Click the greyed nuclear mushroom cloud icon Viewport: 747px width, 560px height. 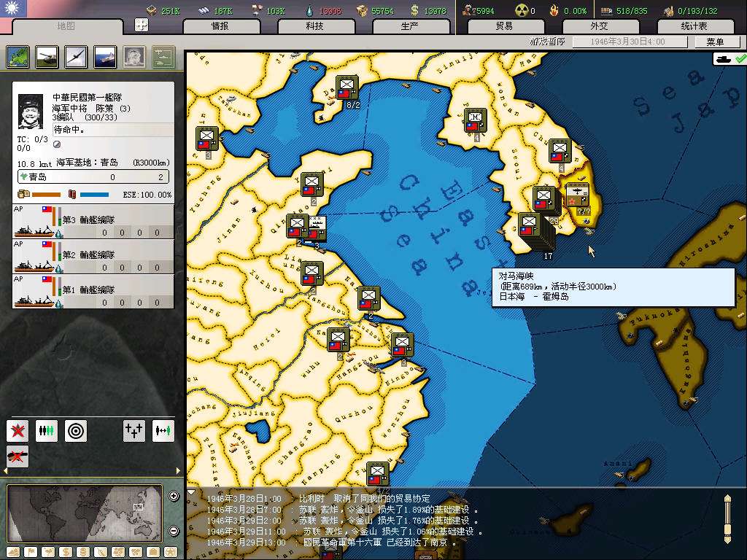click(134, 57)
